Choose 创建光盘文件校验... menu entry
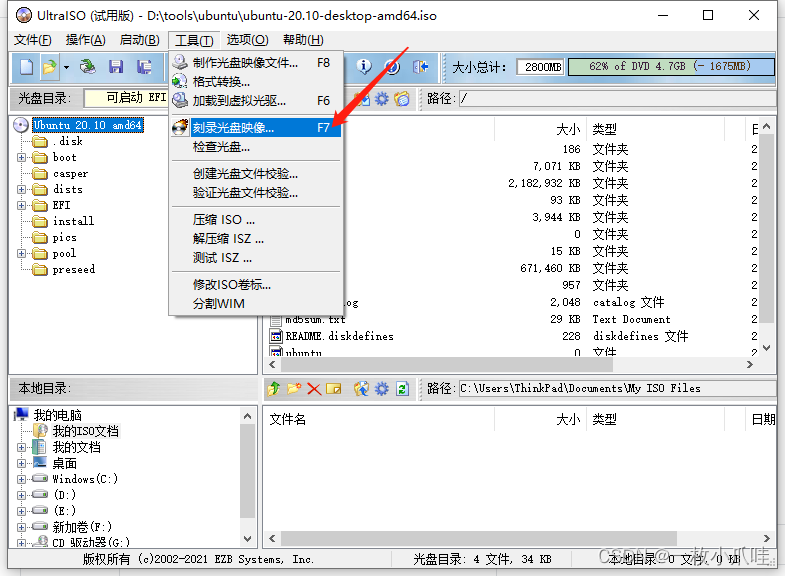Viewport: 785px width, 576px height. 256,174
